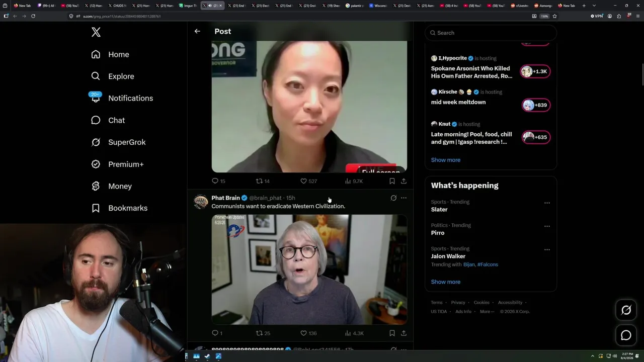Share Phat Brain's post
644x362 pixels.
click(404, 333)
